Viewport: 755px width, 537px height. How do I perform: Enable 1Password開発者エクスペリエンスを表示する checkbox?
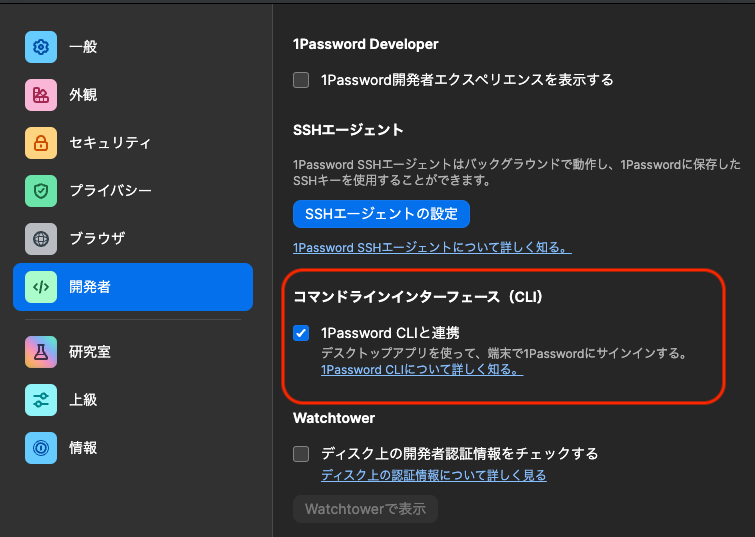pyautogui.click(x=301, y=80)
